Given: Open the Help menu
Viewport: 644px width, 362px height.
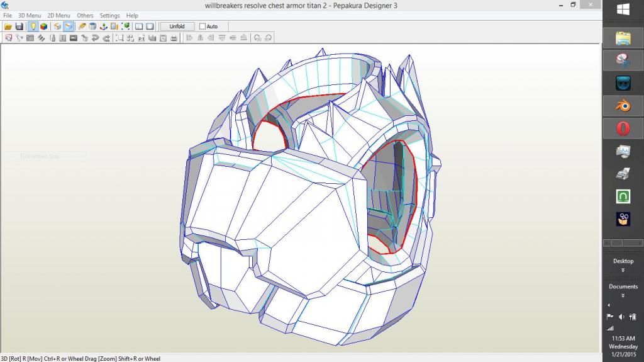Looking at the screenshot, I should (132, 16).
